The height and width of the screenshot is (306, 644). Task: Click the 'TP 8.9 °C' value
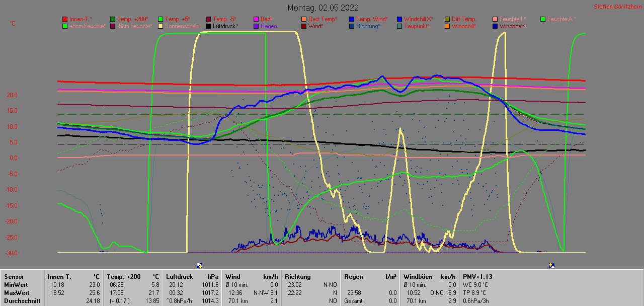[475, 293]
